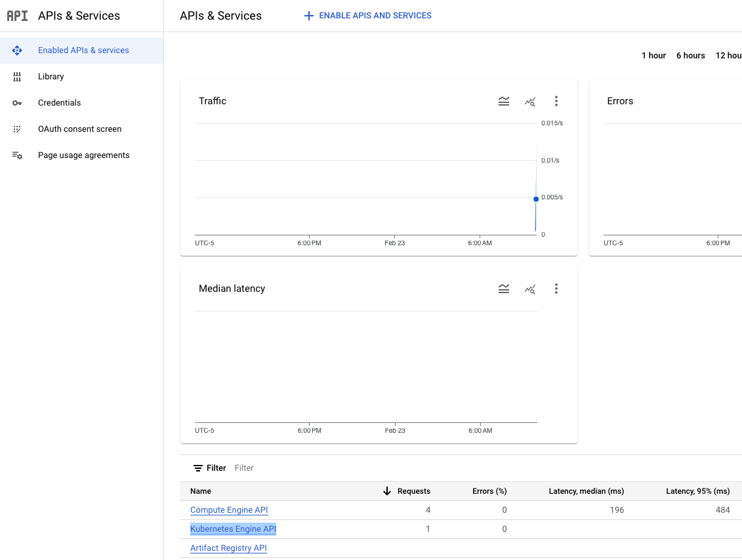Click Compute Engine API requests value 4
The height and width of the screenshot is (560, 742).
tap(428, 510)
